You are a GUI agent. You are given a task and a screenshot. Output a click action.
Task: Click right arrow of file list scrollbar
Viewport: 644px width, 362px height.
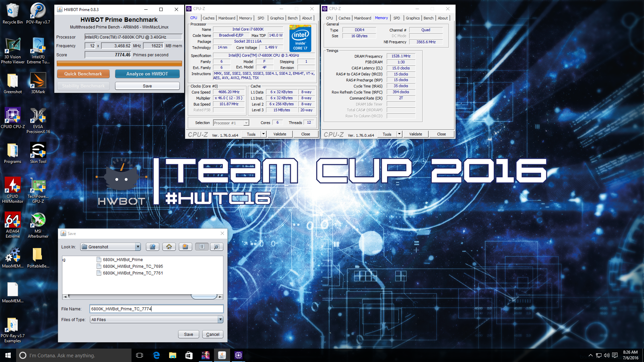pyautogui.click(x=220, y=297)
